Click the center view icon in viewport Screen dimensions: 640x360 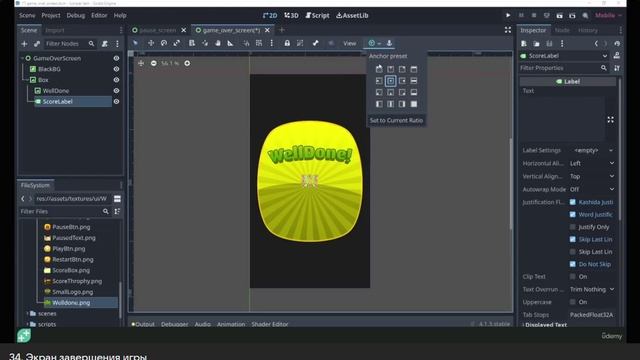(141, 63)
